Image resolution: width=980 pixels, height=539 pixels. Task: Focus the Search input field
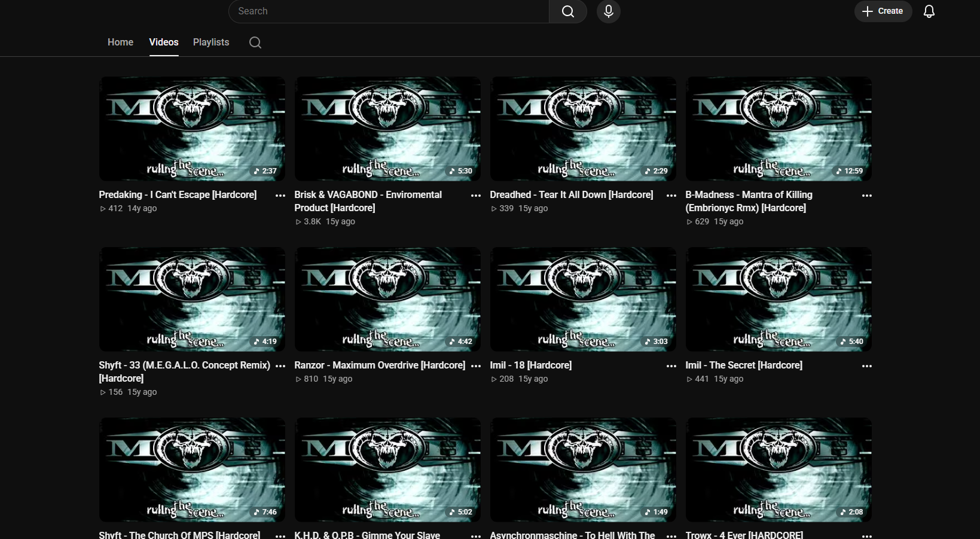[389, 11]
